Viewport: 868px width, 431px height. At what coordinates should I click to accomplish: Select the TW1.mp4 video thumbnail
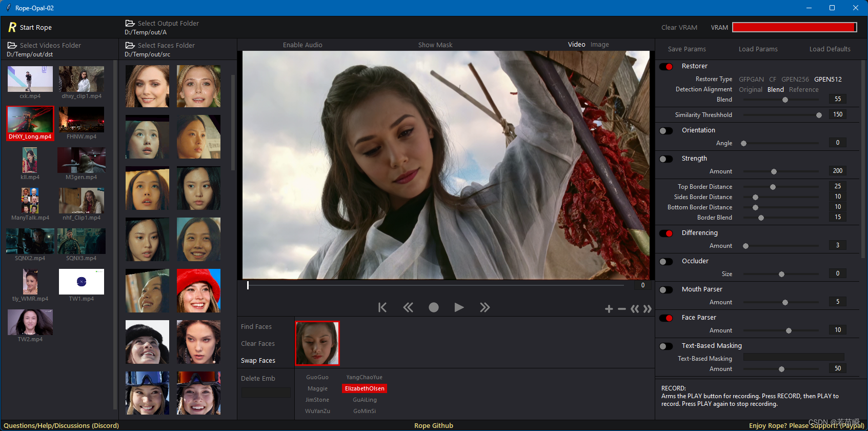pyautogui.click(x=82, y=282)
